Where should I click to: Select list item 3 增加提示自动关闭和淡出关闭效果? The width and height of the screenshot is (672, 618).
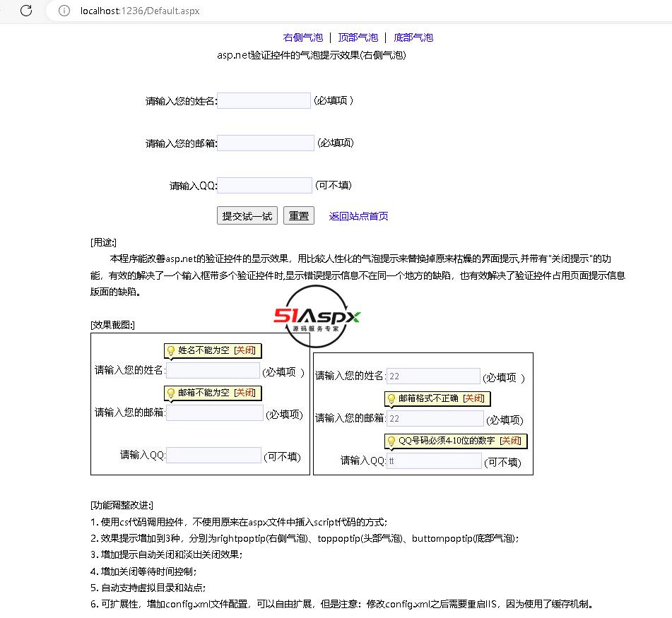coord(166,554)
